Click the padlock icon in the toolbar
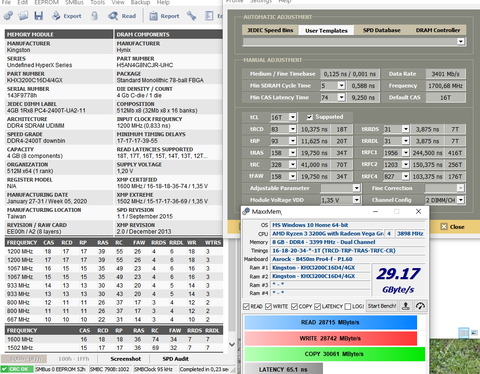480x374 pixels. [95, 16]
